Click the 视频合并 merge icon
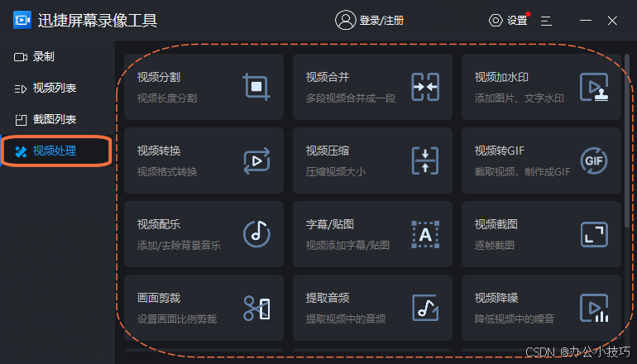Image resolution: width=637 pixels, height=364 pixels. click(425, 87)
